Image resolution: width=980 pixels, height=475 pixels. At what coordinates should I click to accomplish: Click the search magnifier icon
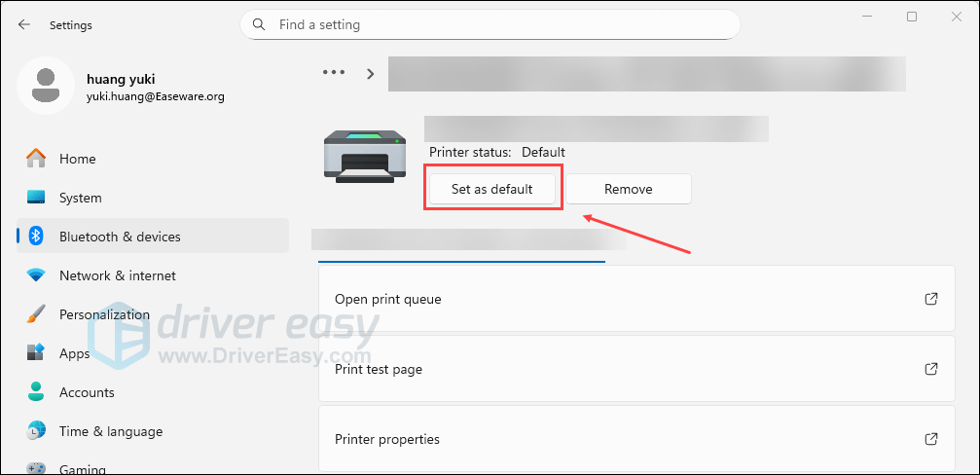(259, 24)
